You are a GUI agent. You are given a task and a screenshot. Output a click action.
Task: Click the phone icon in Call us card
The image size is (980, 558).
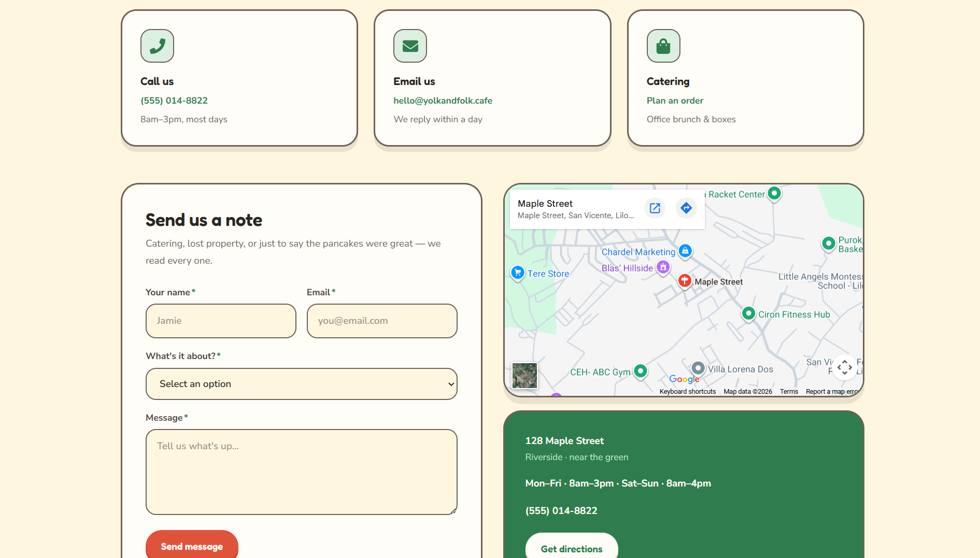click(x=157, y=46)
